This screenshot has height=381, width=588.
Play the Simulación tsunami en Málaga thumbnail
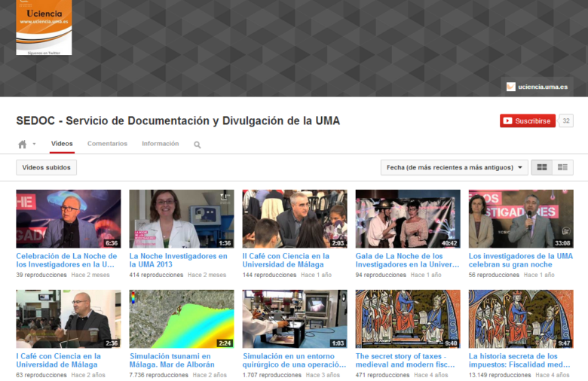(182, 319)
